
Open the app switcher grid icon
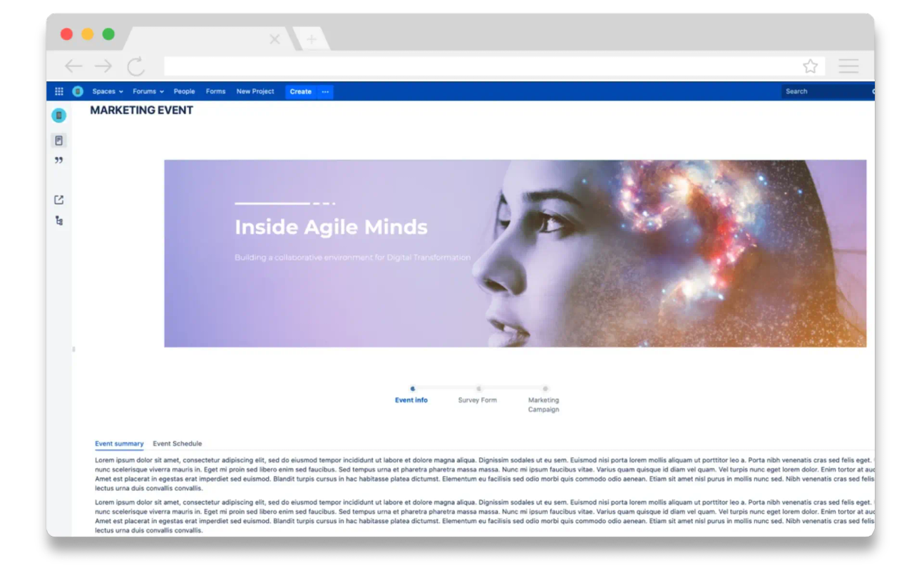click(x=59, y=91)
